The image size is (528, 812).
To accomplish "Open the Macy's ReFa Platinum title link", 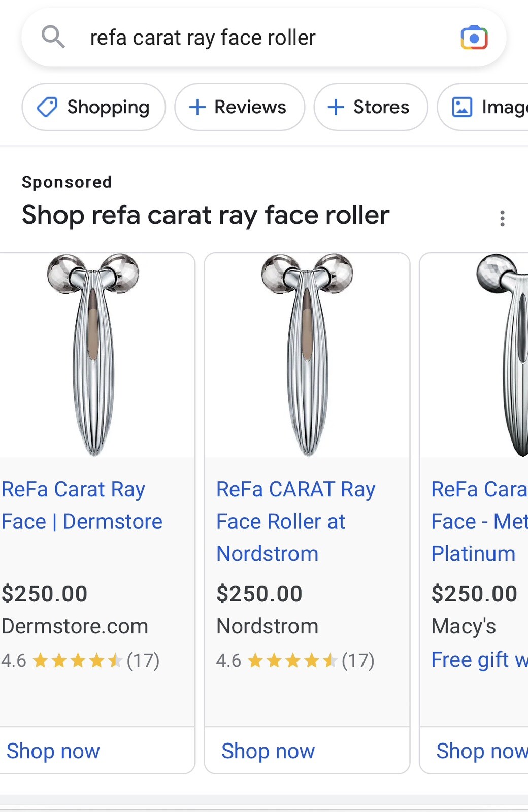I will point(479,521).
